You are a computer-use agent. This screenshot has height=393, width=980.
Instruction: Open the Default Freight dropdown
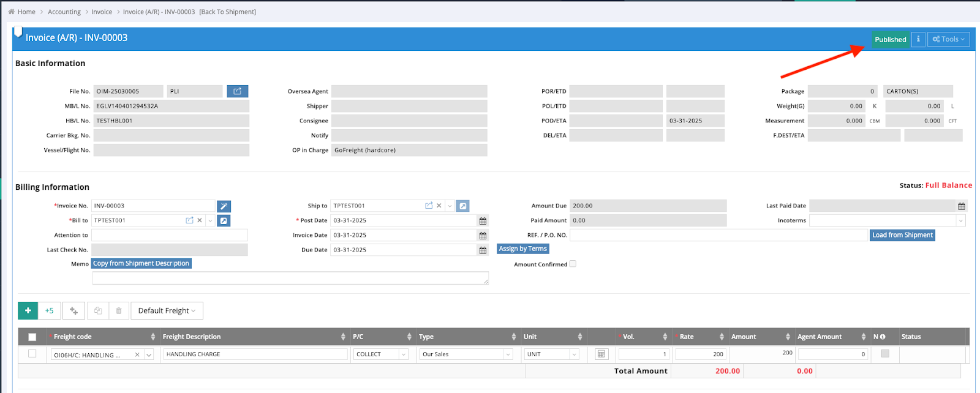click(167, 311)
